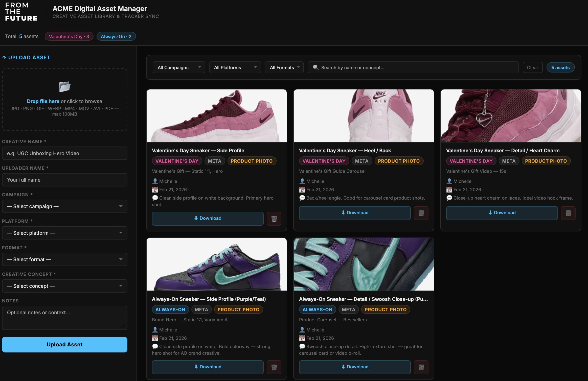
Task: Click the search magnifier icon
Action: 315,67
